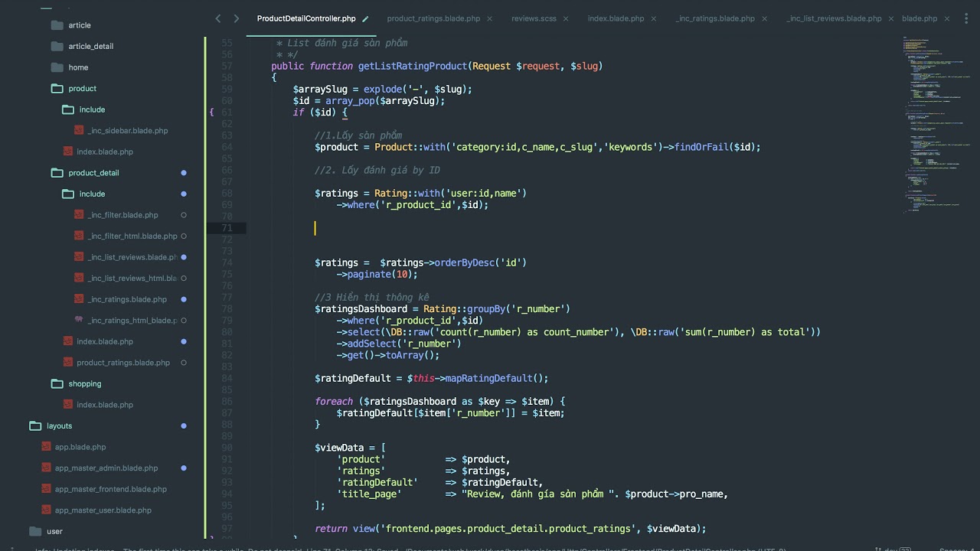Viewport: 980px width, 551px height.
Task: Click 'paginate' on line 75
Action: 368,274
